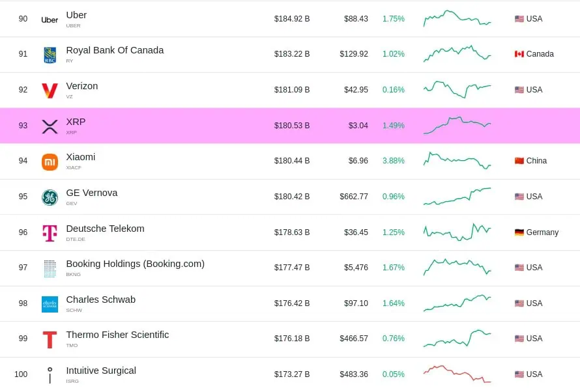The image size is (580, 392).
Task: Open Booking Holdings (Booking.com) link
Action: (135, 264)
